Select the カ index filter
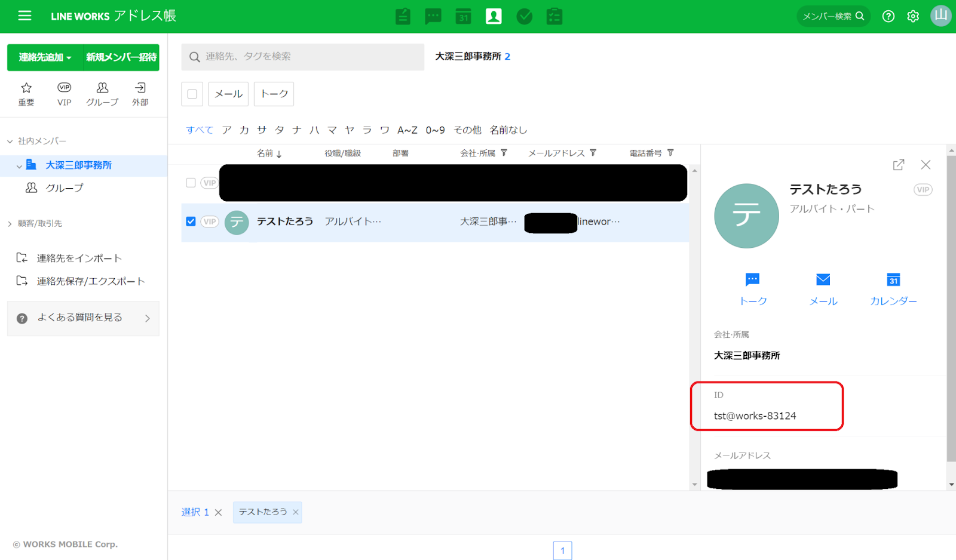Image resolution: width=956 pixels, height=560 pixels. (x=244, y=130)
